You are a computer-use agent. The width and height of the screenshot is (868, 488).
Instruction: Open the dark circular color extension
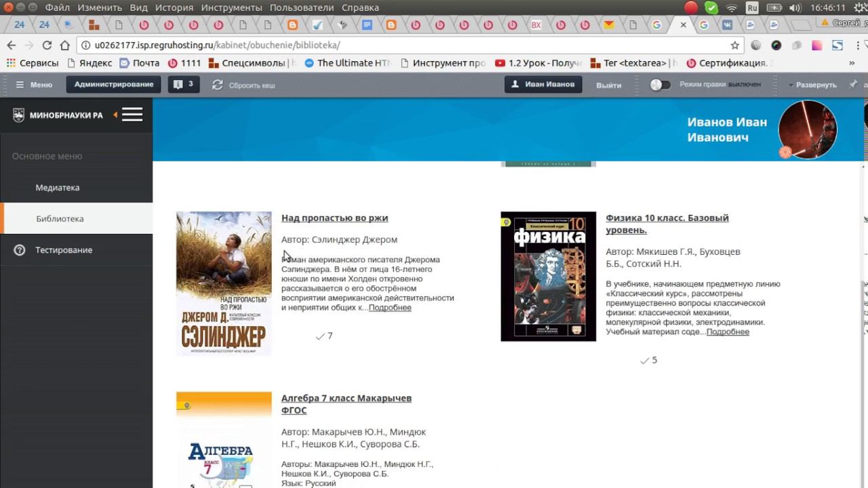[776, 45]
